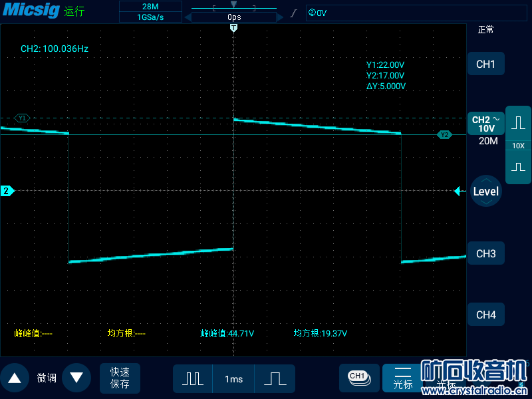532x399 pixels.
Task: Tap the 1GSa/s sample rate box
Action: [150, 17]
